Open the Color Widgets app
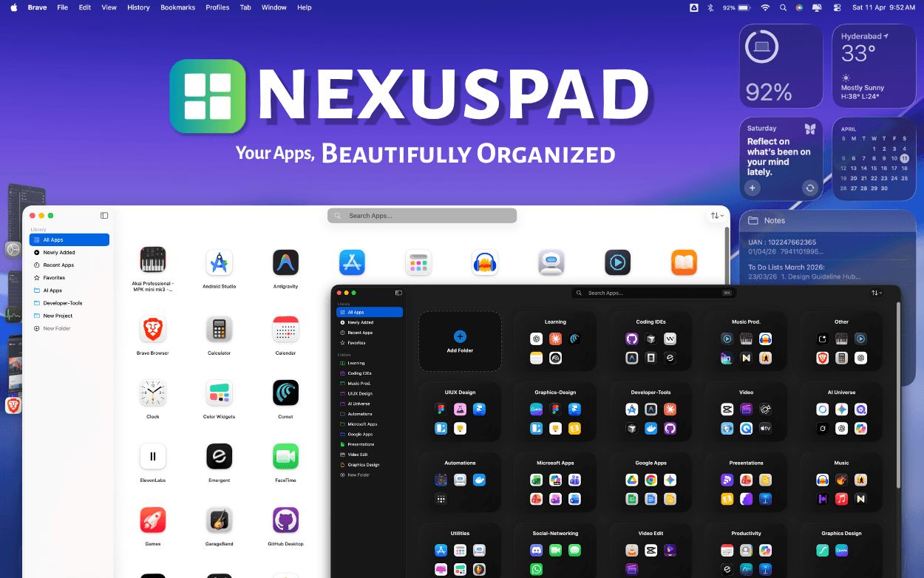This screenshot has width=924, height=578. click(219, 393)
